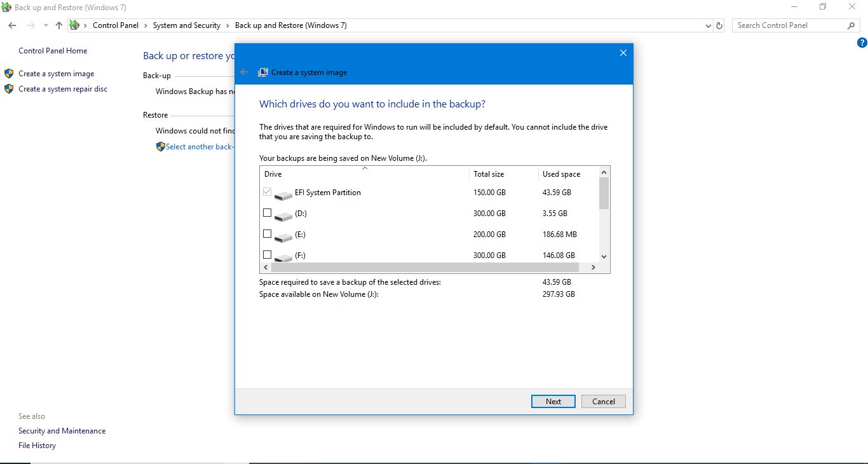The width and height of the screenshot is (868, 464).
Task: Open the blue Help question mark icon
Action: click(x=862, y=43)
